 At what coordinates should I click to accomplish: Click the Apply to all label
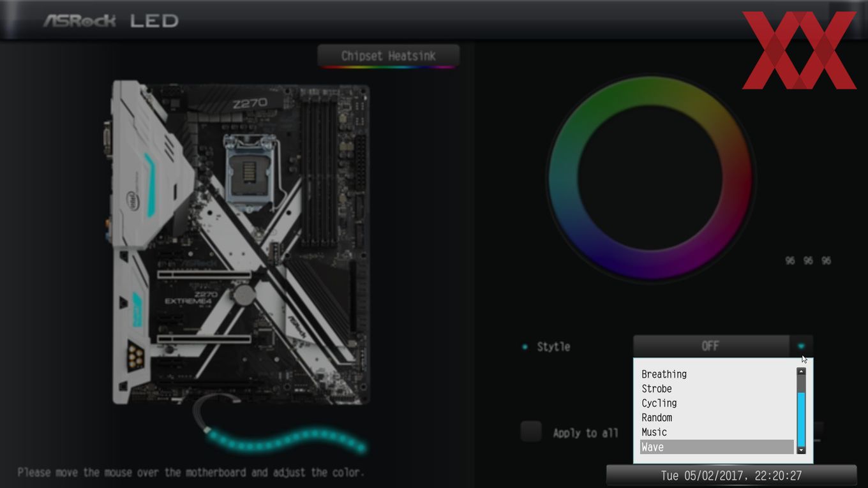pyautogui.click(x=585, y=433)
